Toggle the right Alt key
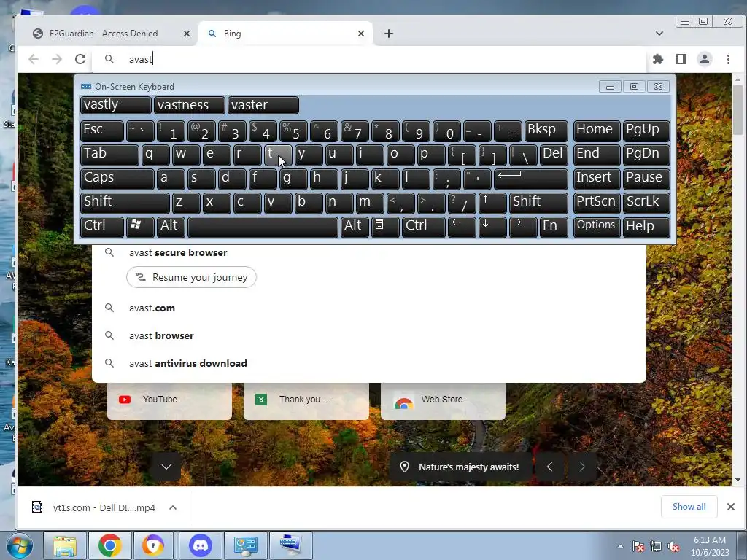The height and width of the screenshot is (560, 747). point(355,227)
